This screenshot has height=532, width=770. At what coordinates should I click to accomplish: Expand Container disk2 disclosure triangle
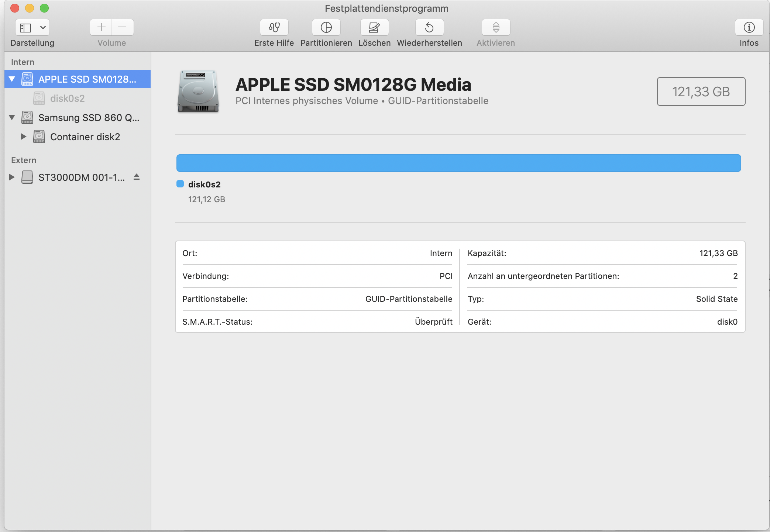coord(23,137)
